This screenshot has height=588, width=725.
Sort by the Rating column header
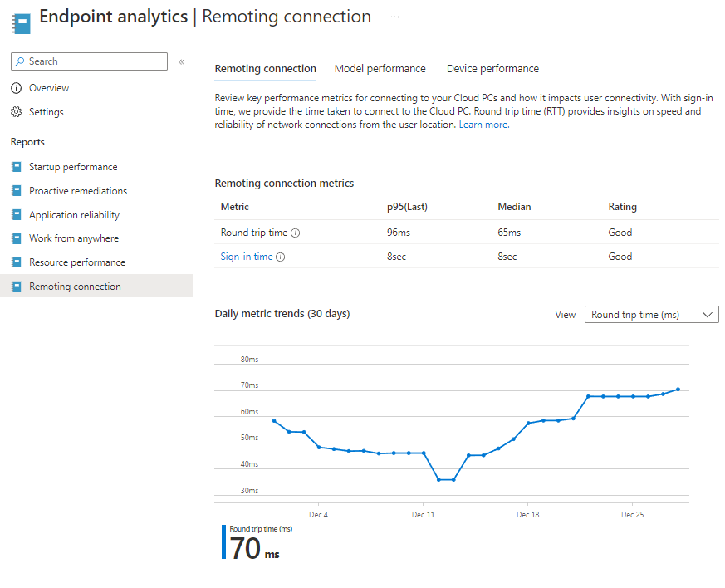pos(622,207)
